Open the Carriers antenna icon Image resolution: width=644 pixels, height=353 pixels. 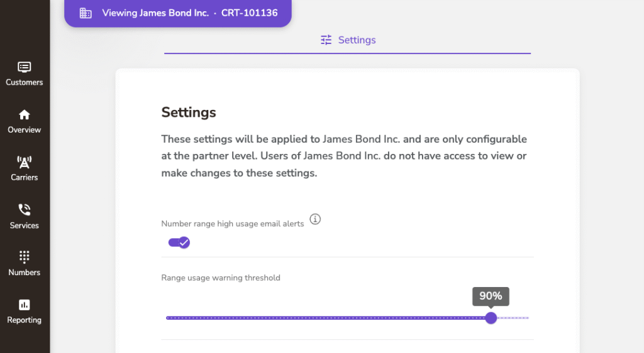point(25,163)
